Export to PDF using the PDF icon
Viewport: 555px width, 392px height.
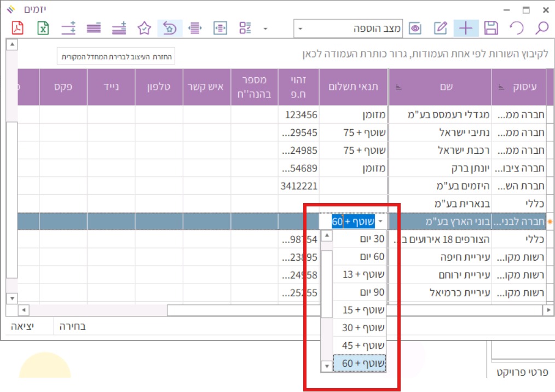18,28
